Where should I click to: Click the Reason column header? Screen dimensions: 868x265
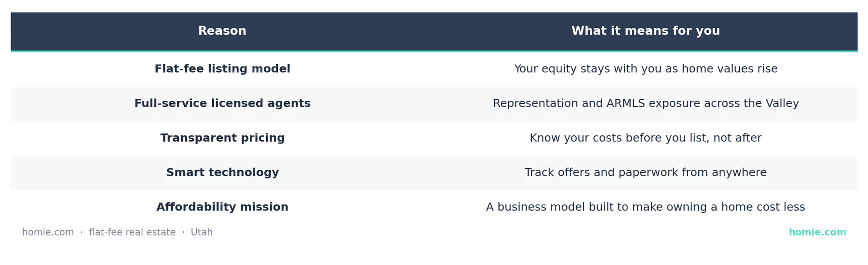(222, 31)
